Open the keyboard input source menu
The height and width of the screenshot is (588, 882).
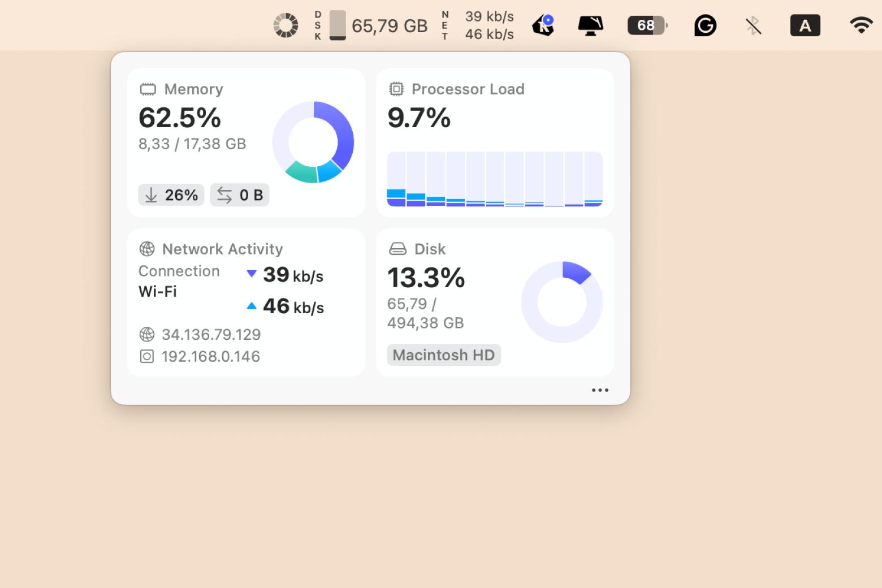tap(805, 25)
